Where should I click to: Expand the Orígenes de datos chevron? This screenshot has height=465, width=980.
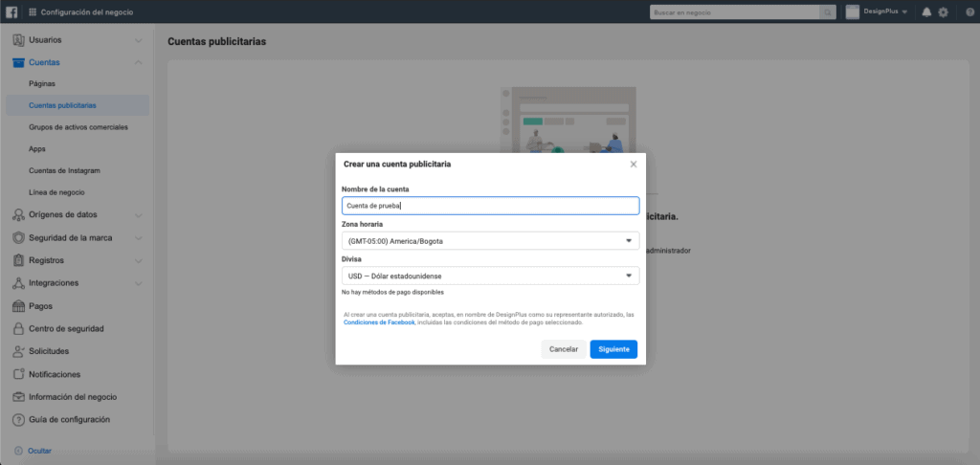tap(138, 215)
